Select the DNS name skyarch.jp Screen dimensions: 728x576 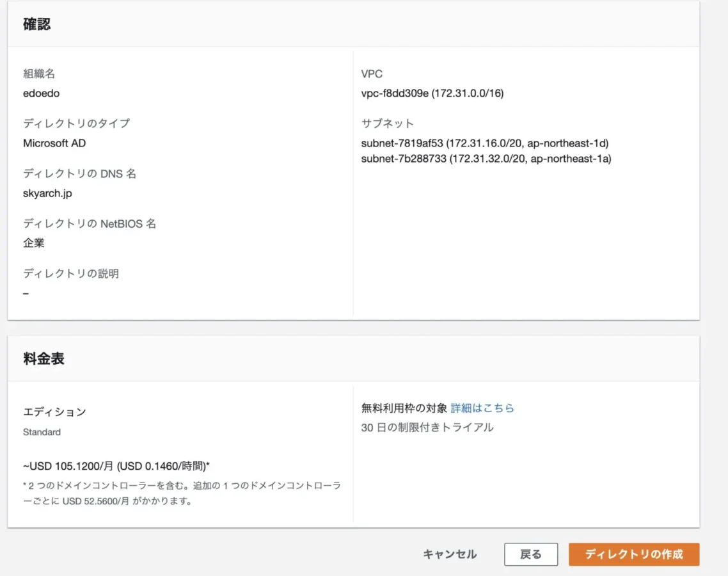48,193
